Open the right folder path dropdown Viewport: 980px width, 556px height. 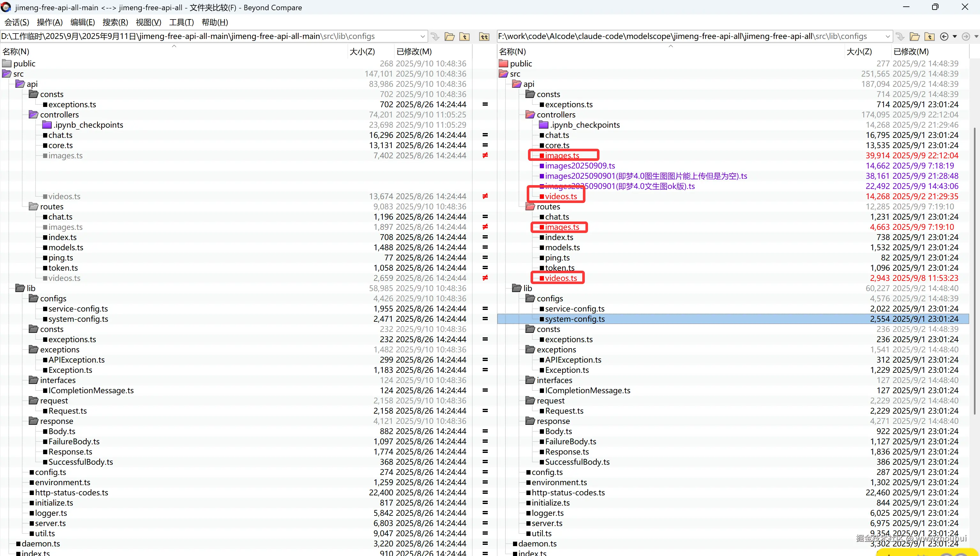pos(887,37)
